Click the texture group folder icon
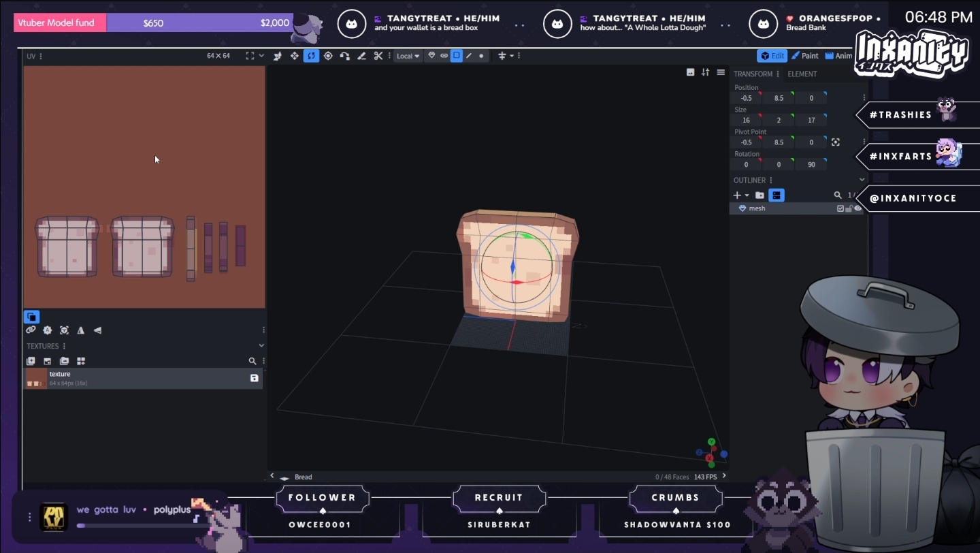980x553 pixels. tap(64, 361)
